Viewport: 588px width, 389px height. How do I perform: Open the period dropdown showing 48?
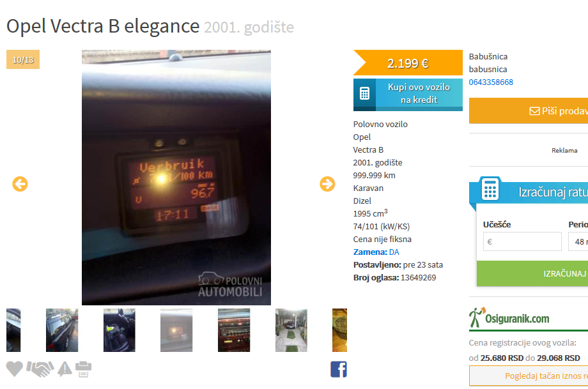tap(578, 241)
